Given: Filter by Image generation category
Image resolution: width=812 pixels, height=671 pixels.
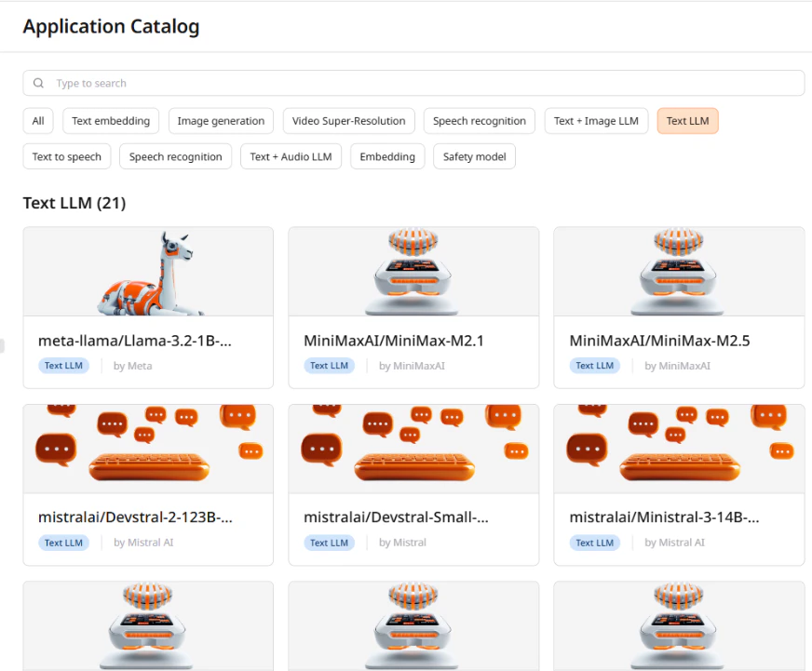Looking at the screenshot, I should coord(221,121).
